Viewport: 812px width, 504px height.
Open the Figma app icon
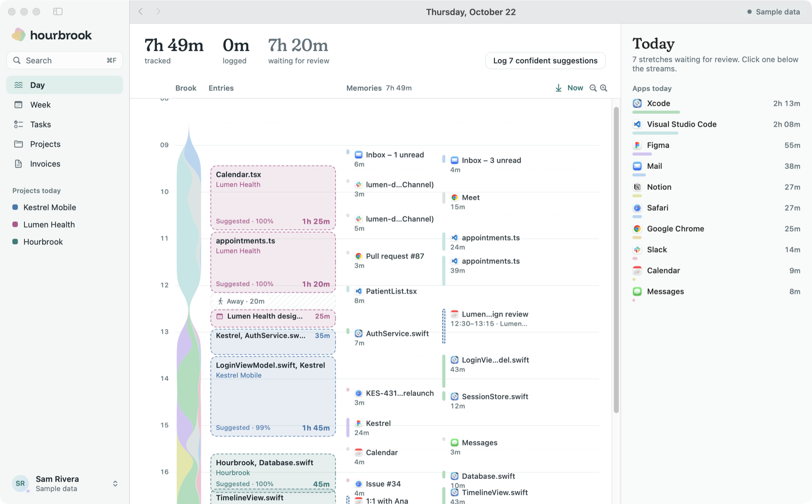click(637, 145)
